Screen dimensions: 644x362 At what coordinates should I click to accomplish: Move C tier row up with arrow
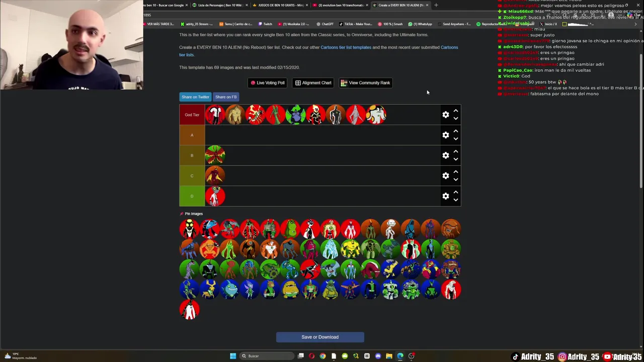pos(456,171)
